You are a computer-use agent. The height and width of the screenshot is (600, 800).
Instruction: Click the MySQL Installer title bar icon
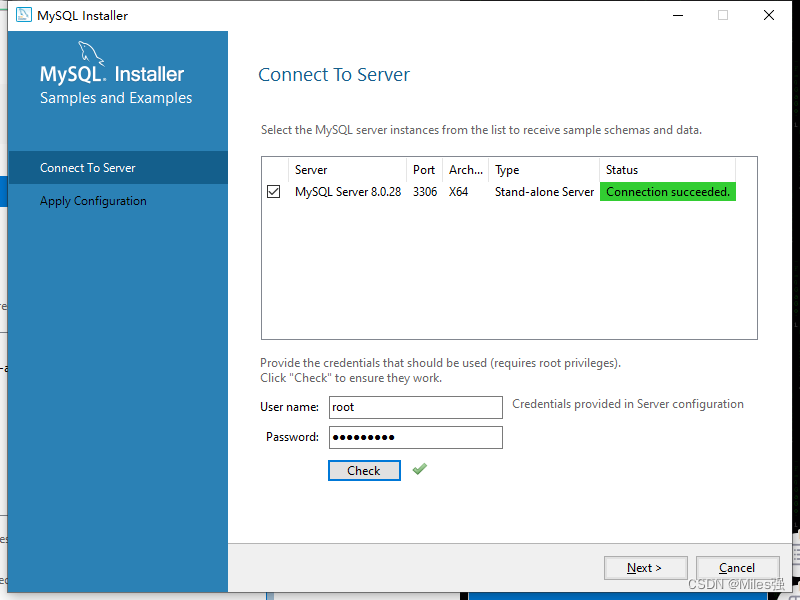23,15
